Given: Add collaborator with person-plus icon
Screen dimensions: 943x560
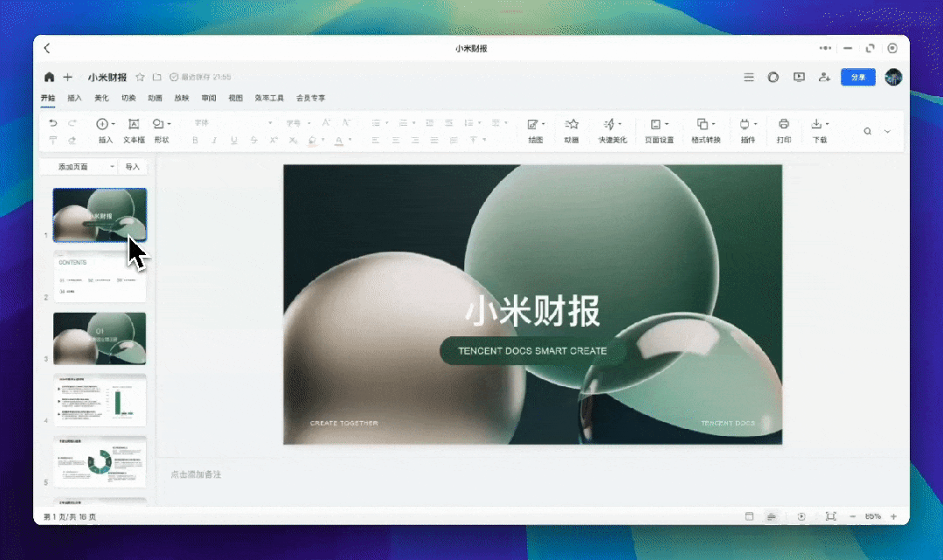Looking at the screenshot, I should click(824, 77).
